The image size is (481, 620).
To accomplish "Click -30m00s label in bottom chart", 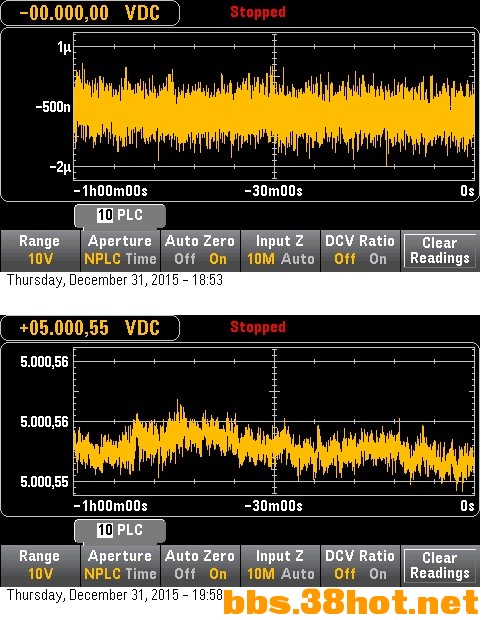I will (x=274, y=506).
